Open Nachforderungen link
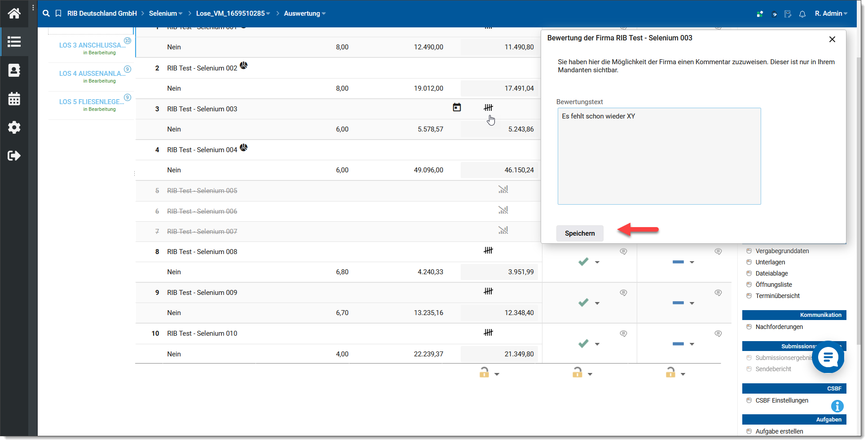The image size is (868, 443). point(779,327)
